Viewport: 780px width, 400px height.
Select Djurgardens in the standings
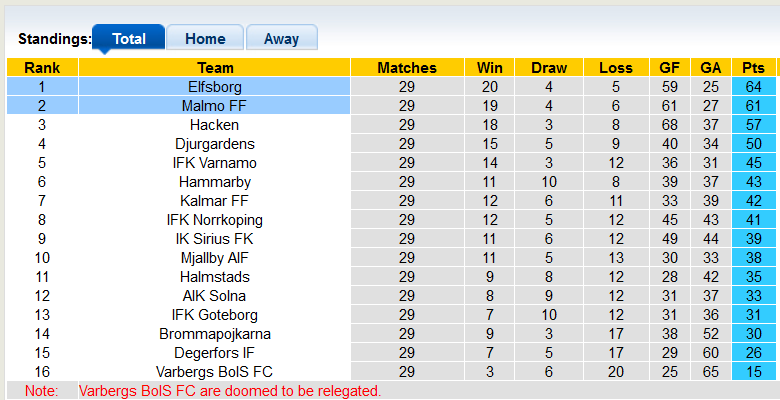214,144
